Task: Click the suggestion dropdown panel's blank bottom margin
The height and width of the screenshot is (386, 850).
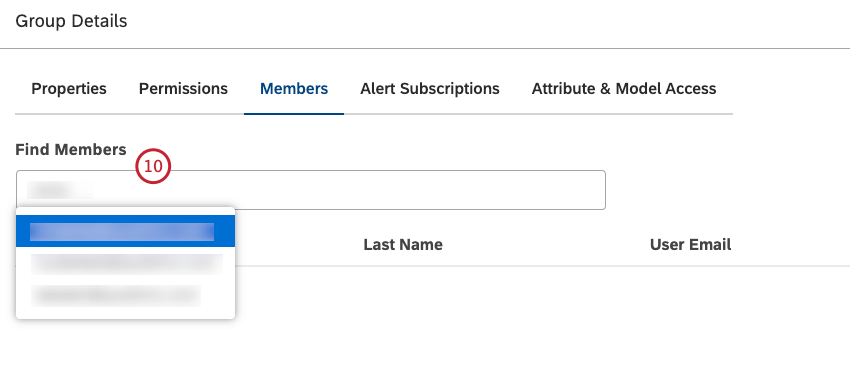Action: coord(125,314)
